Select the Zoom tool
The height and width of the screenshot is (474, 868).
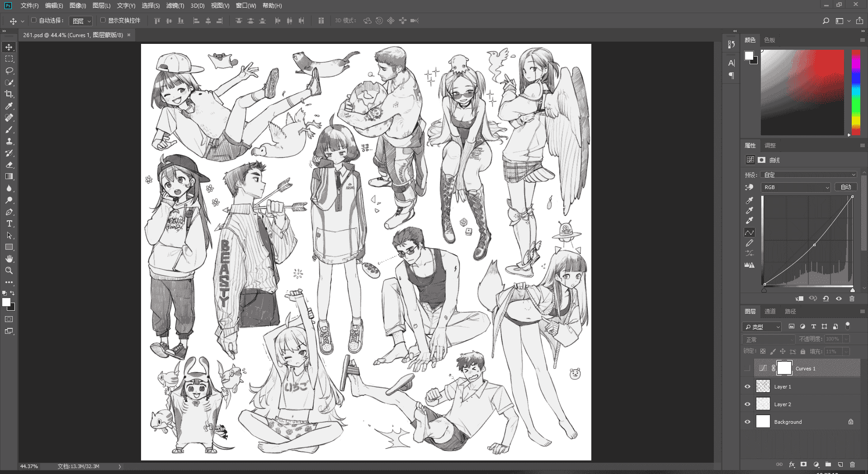tap(9, 270)
